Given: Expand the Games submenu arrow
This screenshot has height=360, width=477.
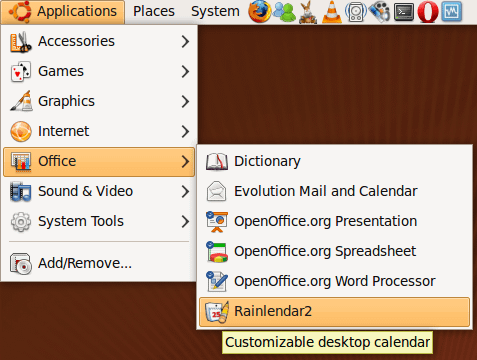Looking at the screenshot, I should (185, 71).
